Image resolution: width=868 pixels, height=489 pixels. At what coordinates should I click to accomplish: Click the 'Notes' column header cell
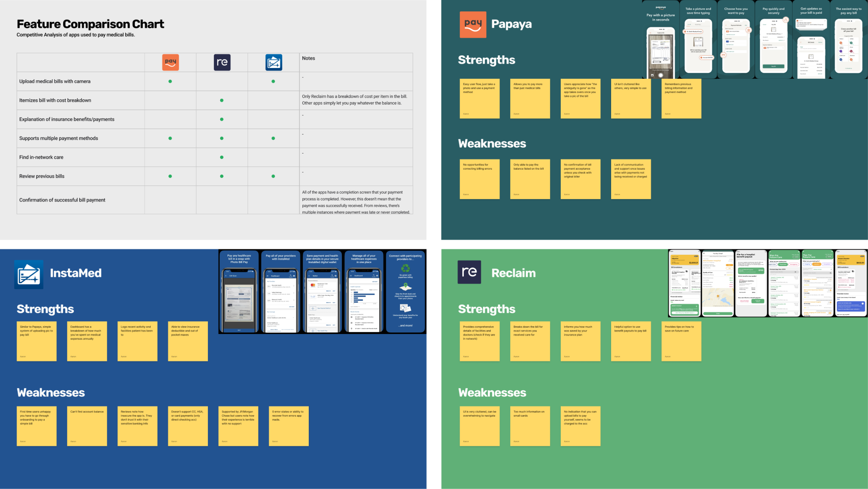pyautogui.click(x=356, y=63)
